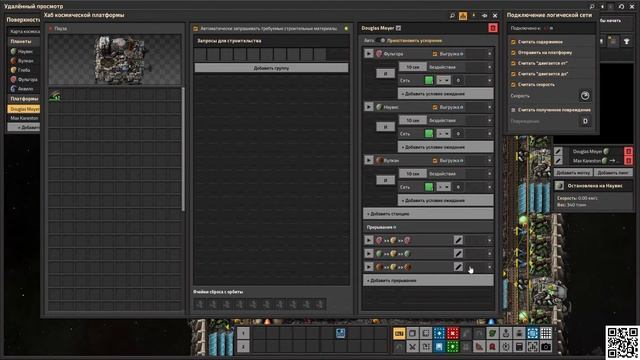Click the green signal slot in Вулкан's Сеть condition

click(x=429, y=187)
